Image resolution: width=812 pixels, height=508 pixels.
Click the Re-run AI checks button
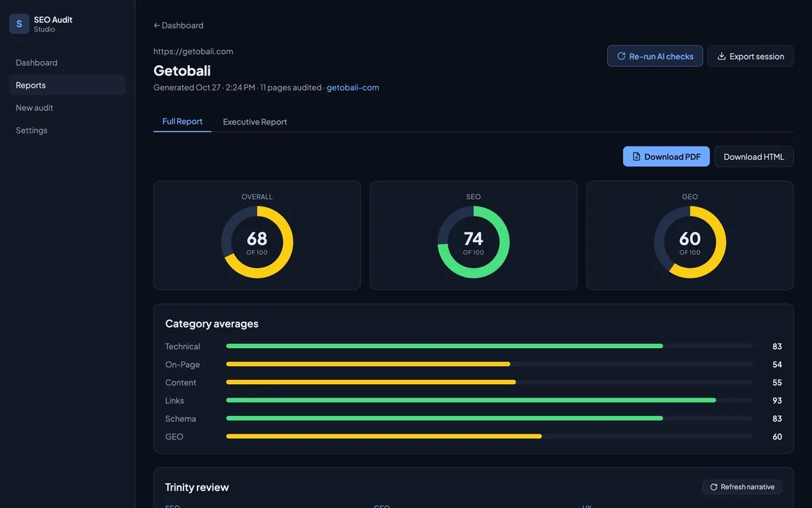(x=655, y=56)
